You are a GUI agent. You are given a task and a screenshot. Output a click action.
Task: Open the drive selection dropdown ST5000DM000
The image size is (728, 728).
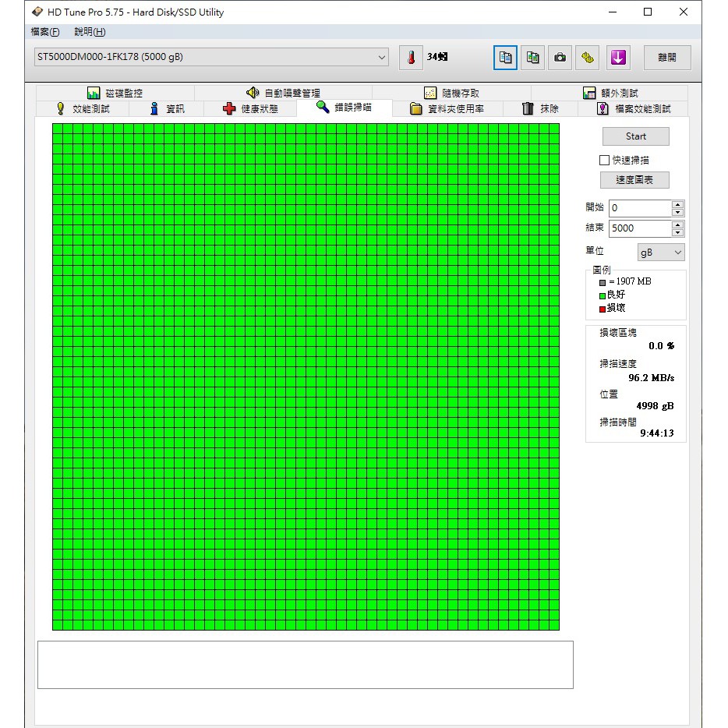[211, 58]
